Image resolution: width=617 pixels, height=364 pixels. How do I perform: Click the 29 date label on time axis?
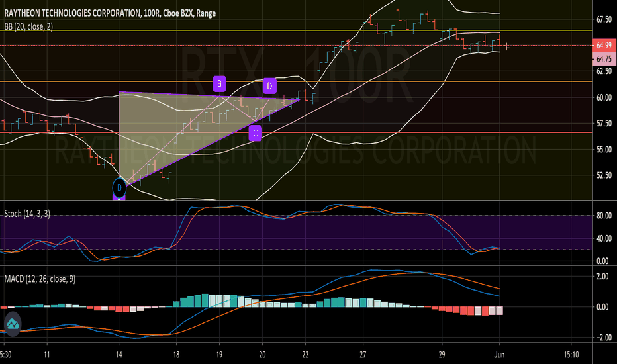click(x=442, y=355)
